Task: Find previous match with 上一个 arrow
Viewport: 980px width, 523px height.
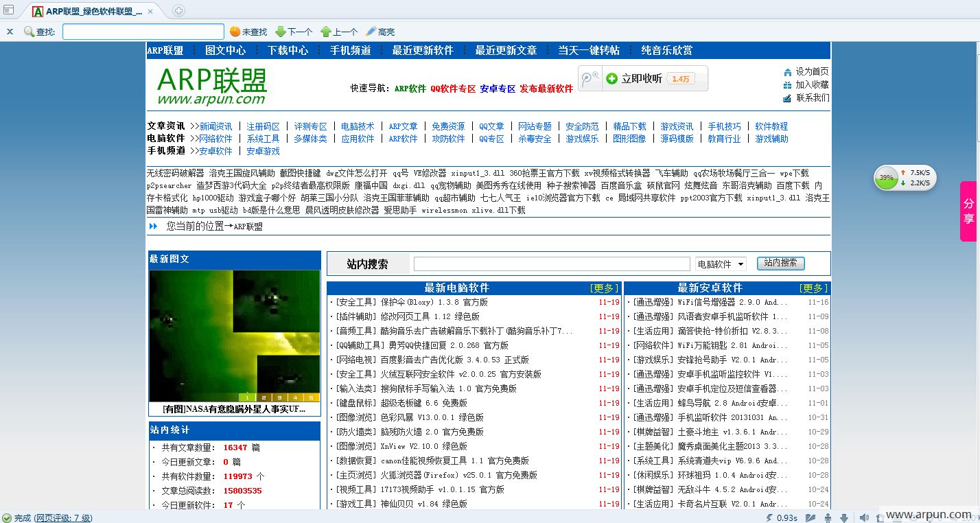Action: point(339,32)
